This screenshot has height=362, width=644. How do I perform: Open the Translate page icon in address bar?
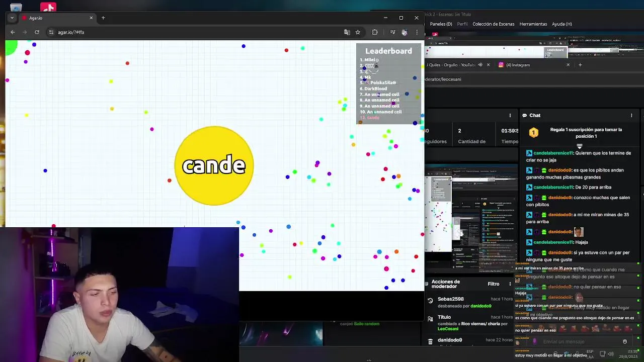point(347,32)
